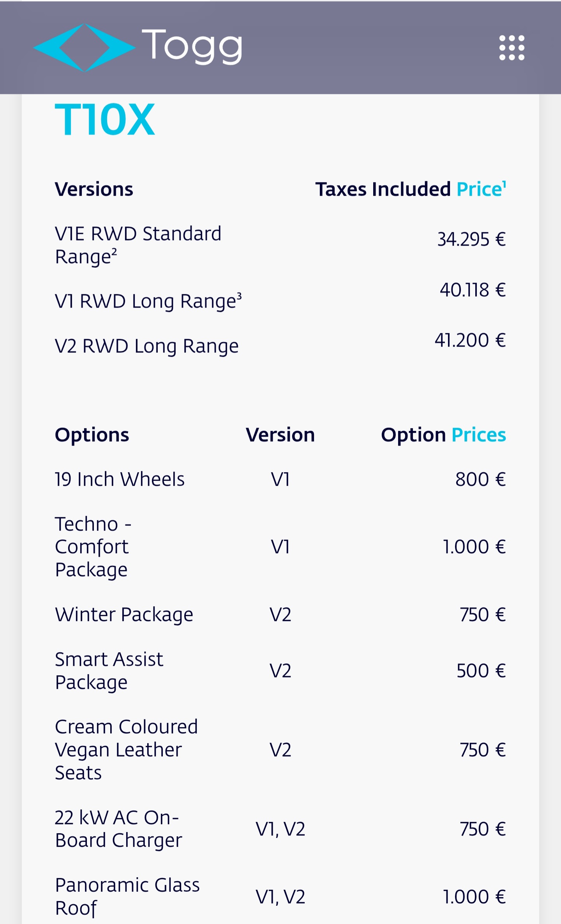Click the Winter Package option
The image size is (561, 924).
(124, 615)
